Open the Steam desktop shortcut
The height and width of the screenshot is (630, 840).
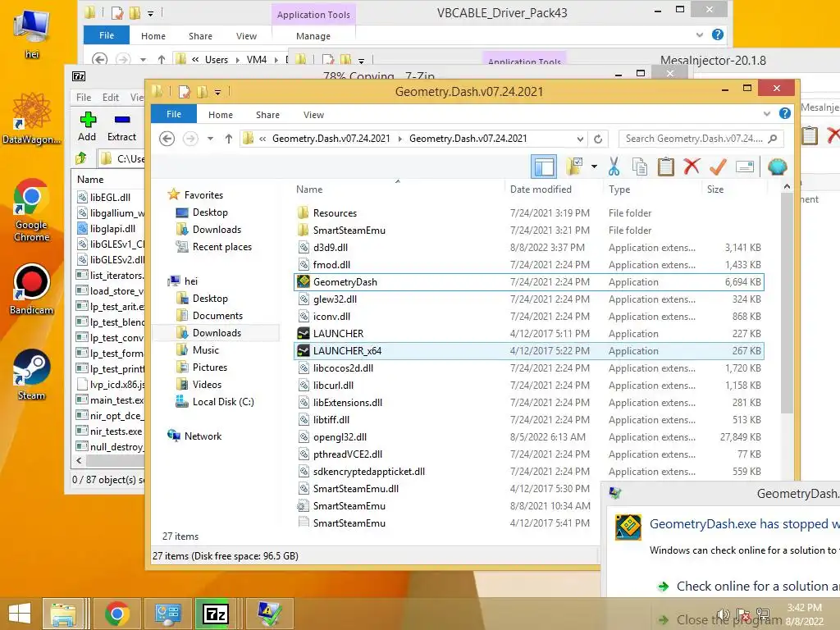[x=31, y=374]
